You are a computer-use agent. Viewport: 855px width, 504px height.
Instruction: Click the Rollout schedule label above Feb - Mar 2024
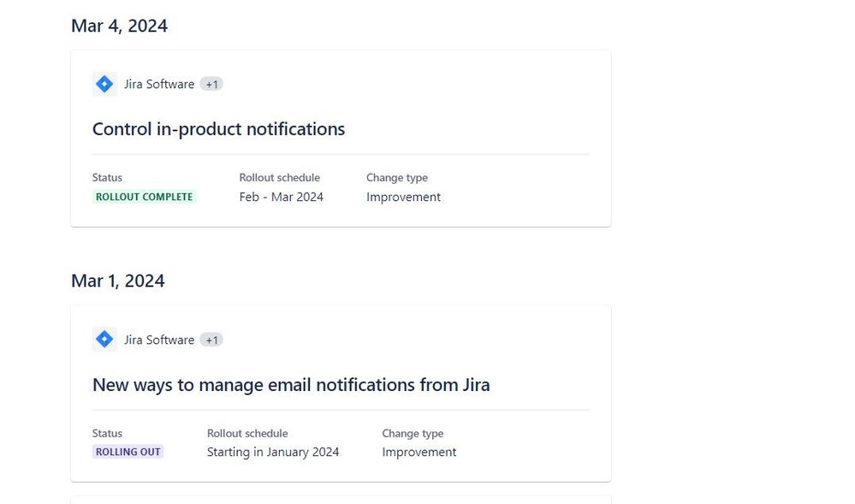point(279,178)
